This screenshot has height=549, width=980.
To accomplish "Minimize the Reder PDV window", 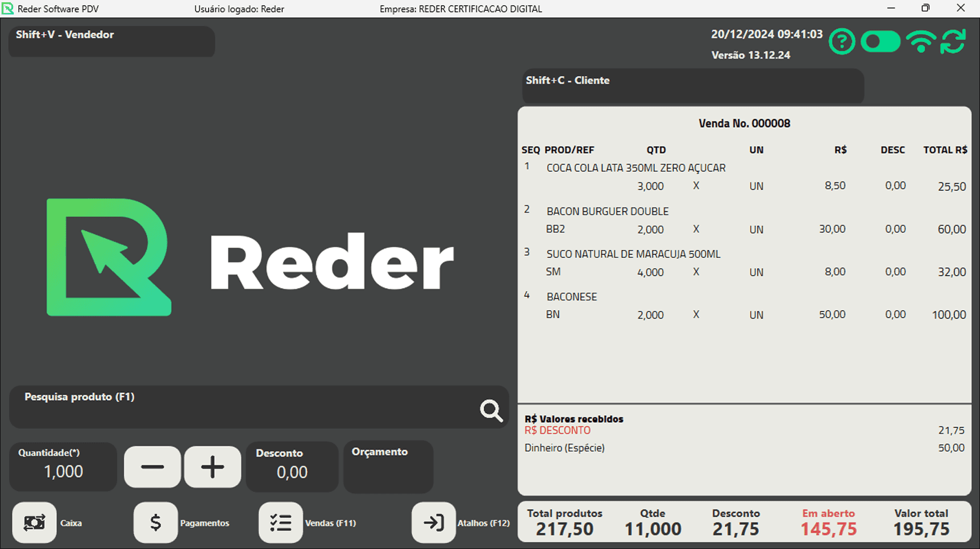I will (x=891, y=8).
